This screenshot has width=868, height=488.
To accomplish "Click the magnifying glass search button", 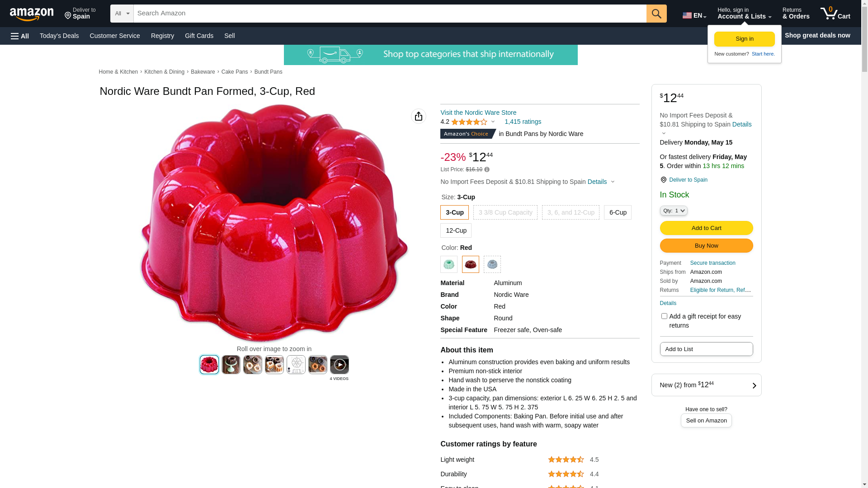I will (656, 14).
